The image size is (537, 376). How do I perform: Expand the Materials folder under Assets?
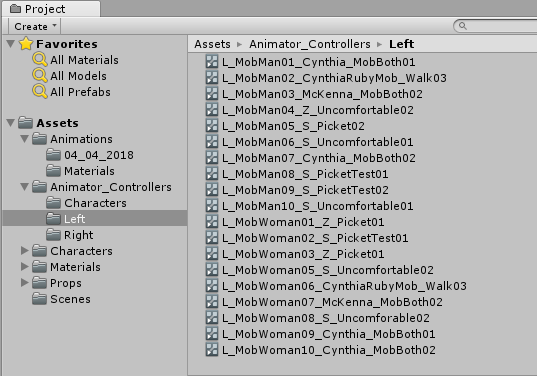[24, 267]
